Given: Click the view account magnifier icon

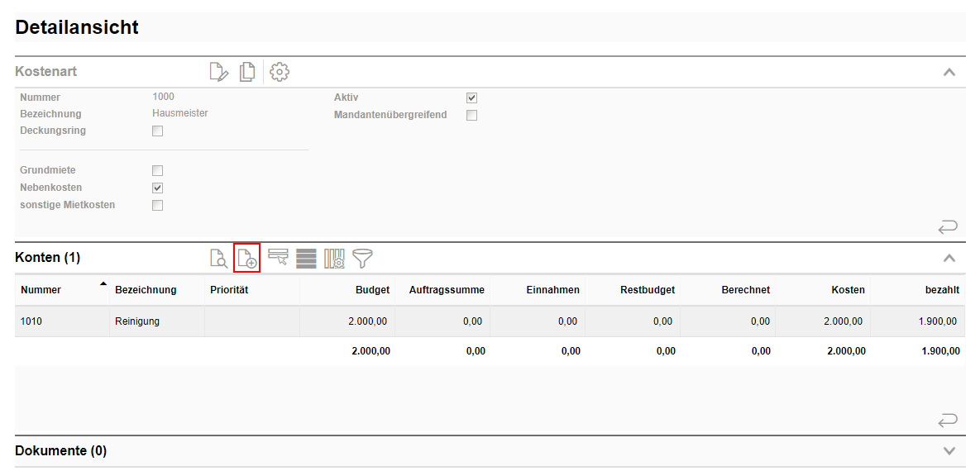Looking at the screenshot, I should coord(218,259).
